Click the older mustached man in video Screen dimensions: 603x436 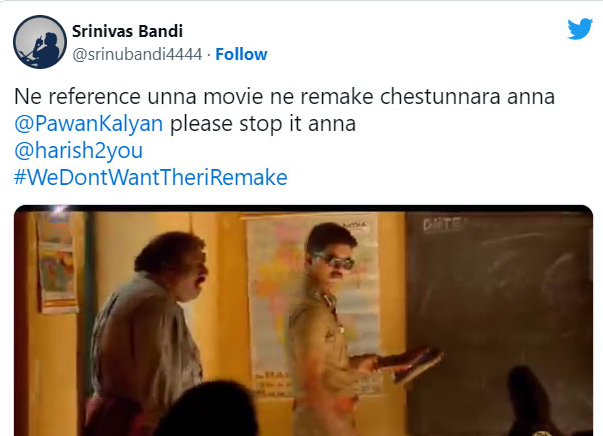148,333
